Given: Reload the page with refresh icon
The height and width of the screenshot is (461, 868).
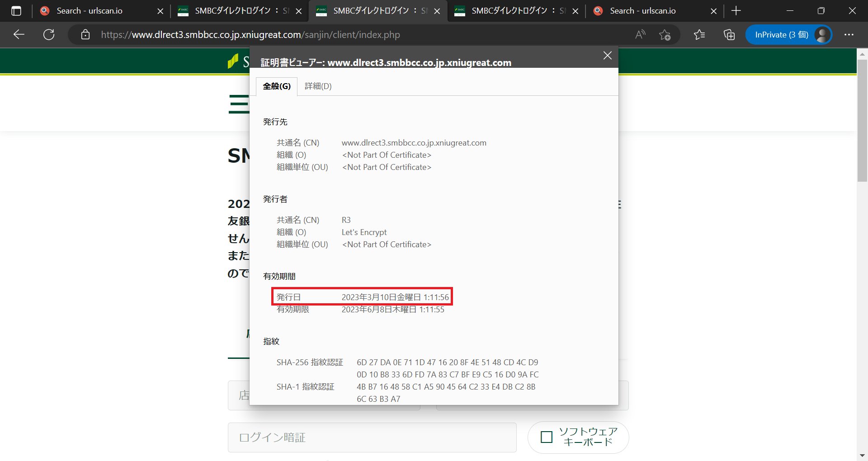Looking at the screenshot, I should 49,34.
